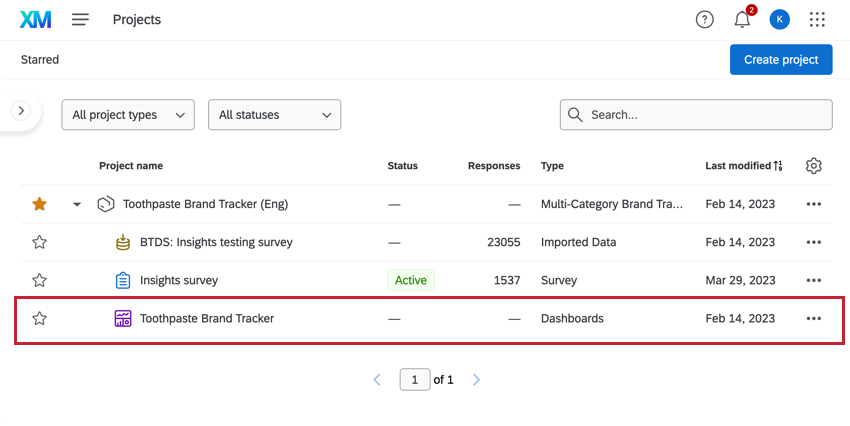850x426 pixels.
Task: Open the Toothpaste Brand Tracker dashboard
Action: pyautogui.click(x=207, y=319)
